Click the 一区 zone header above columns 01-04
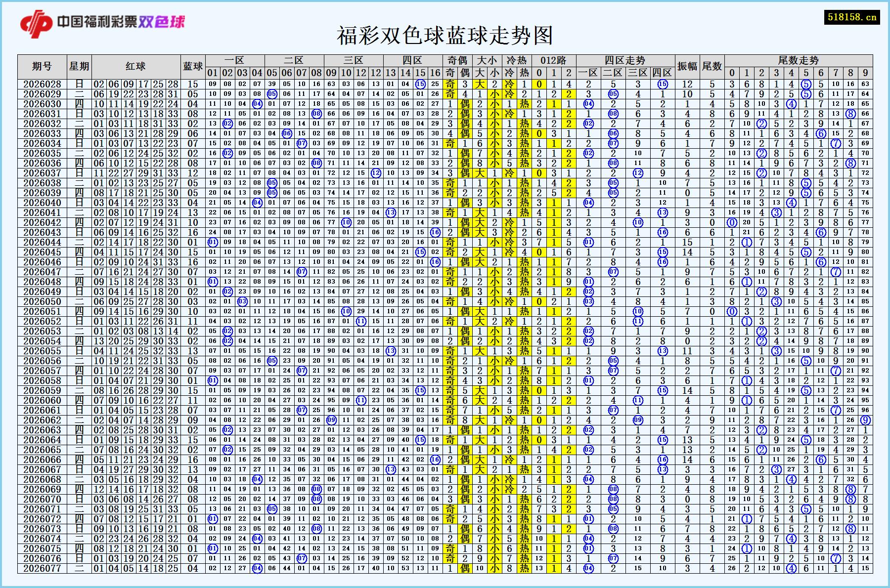Screen dimensions: 890x588 pyautogui.click(x=234, y=60)
